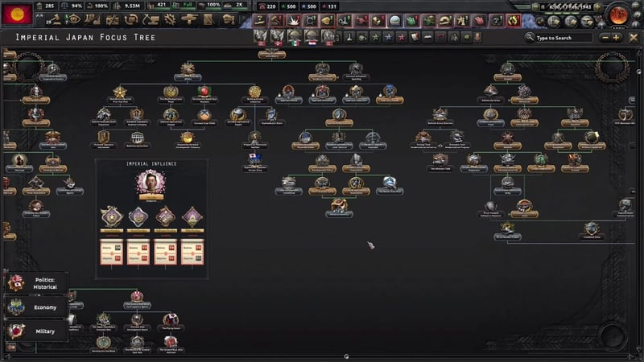Select the focus with blue naval ensign flag
The width and height of the screenshot is (644, 362).
254,160
